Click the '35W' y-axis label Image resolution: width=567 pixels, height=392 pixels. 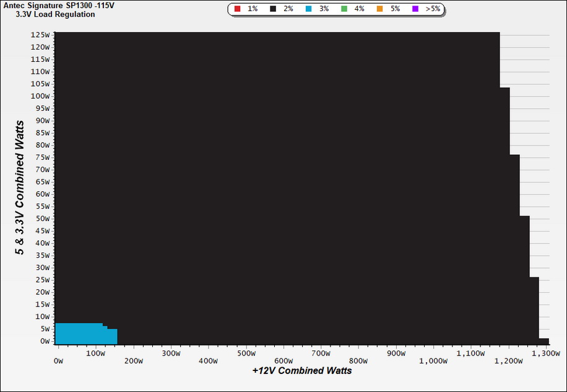pos(42,256)
